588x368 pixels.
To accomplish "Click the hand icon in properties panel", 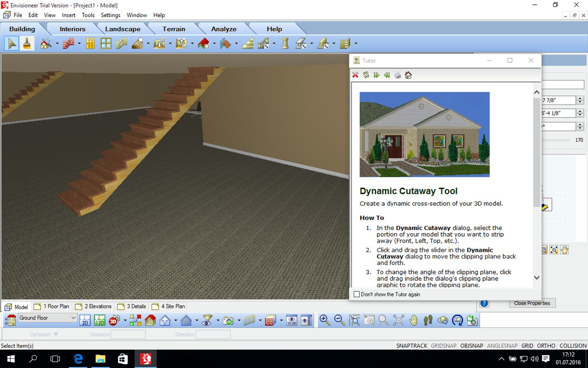I will [564, 250].
